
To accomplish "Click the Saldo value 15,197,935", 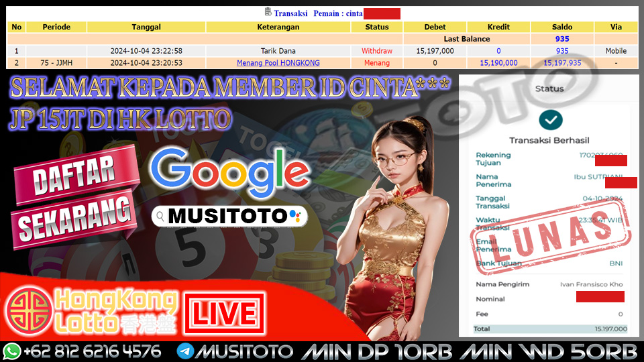I will [562, 63].
